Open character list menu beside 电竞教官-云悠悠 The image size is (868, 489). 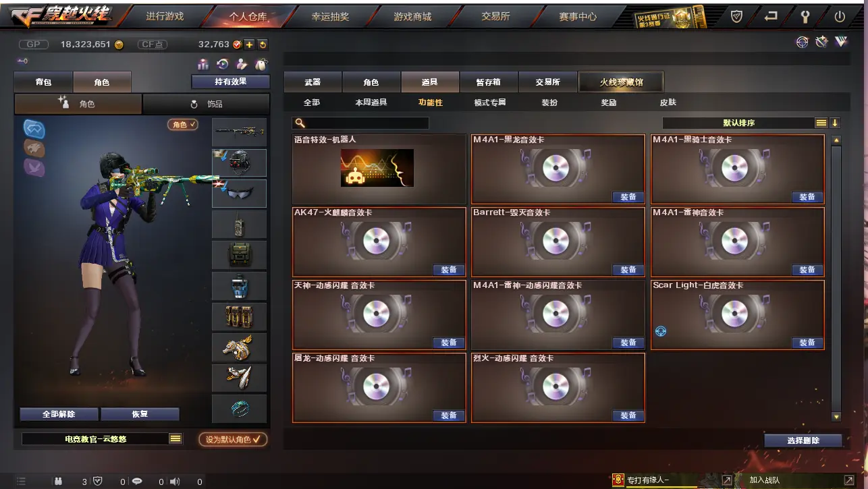(175, 438)
